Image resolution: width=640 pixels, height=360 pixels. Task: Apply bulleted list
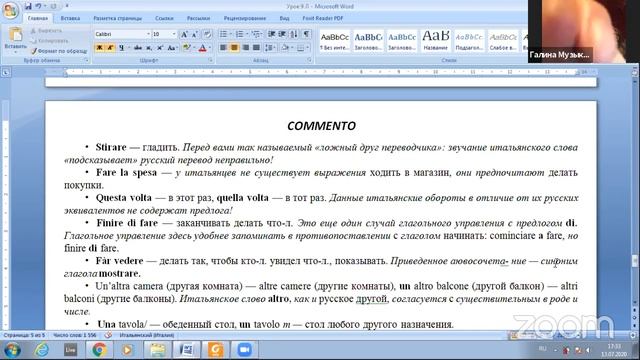tap(223, 34)
